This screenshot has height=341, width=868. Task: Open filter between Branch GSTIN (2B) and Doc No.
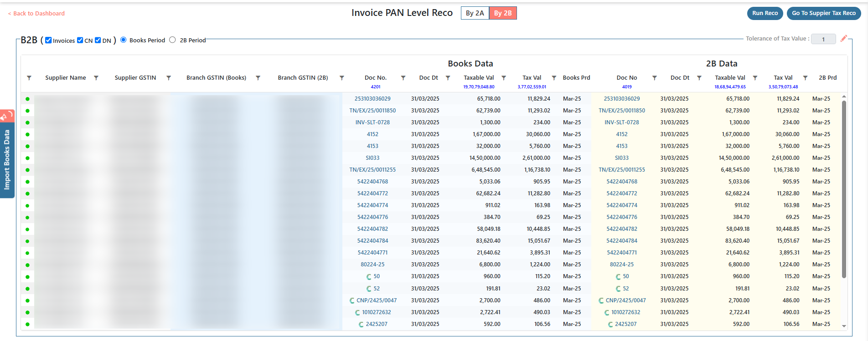(x=342, y=78)
